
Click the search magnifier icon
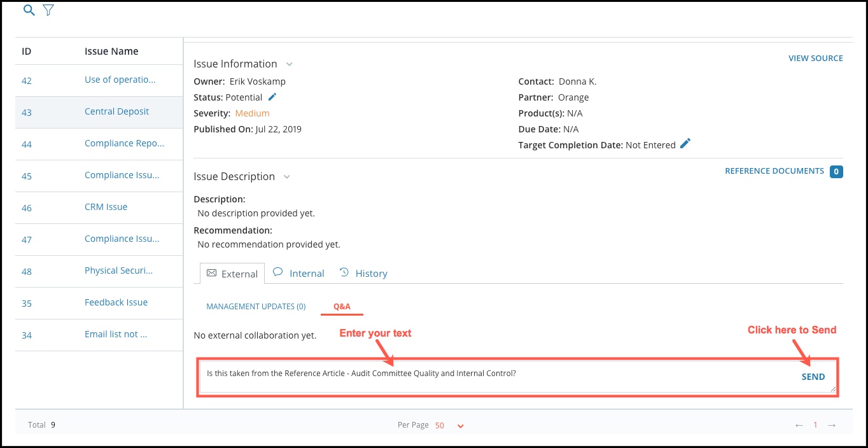(29, 10)
